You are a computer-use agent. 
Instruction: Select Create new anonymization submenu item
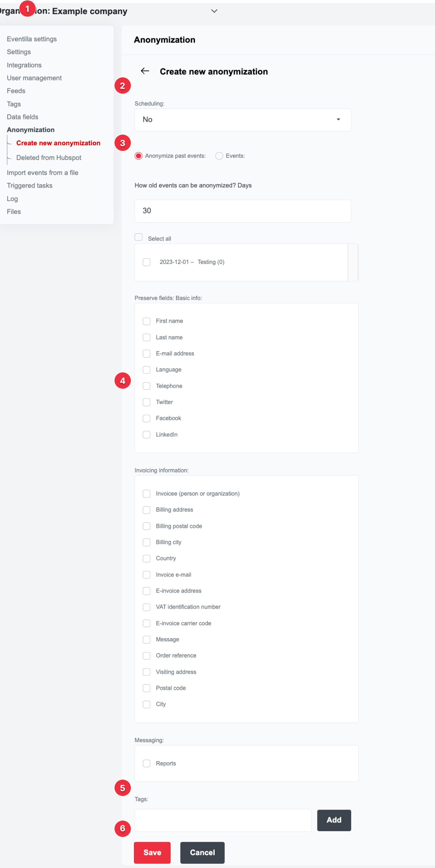tap(58, 143)
